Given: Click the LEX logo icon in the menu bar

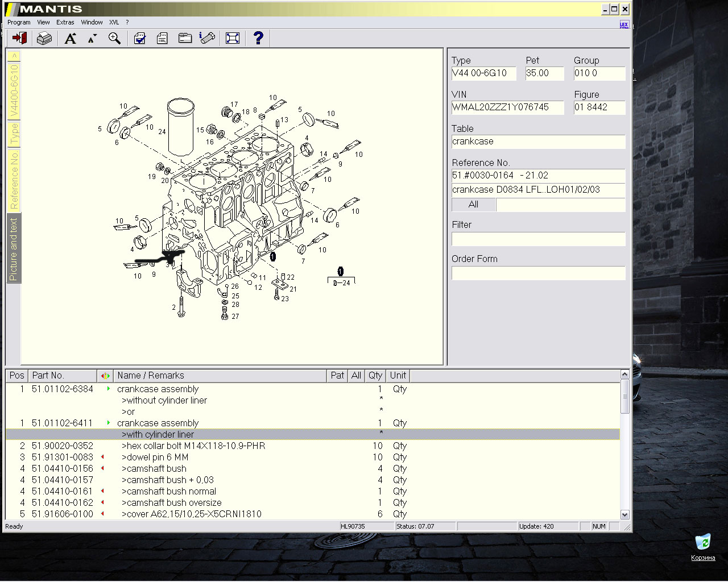Looking at the screenshot, I should [x=624, y=23].
